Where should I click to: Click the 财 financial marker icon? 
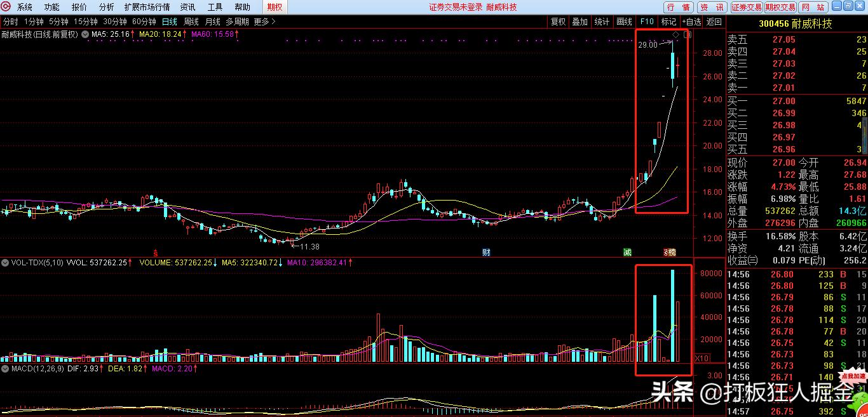click(x=486, y=252)
